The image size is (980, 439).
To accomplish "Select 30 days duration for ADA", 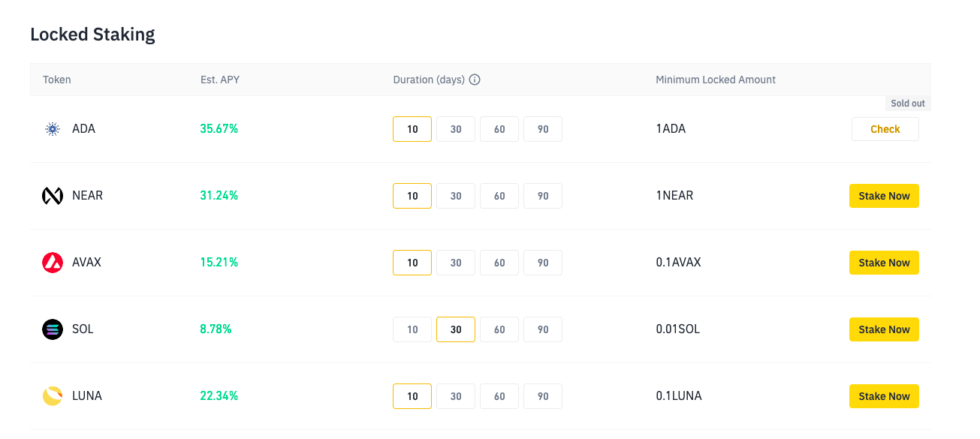I will pyautogui.click(x=456, y=129).
